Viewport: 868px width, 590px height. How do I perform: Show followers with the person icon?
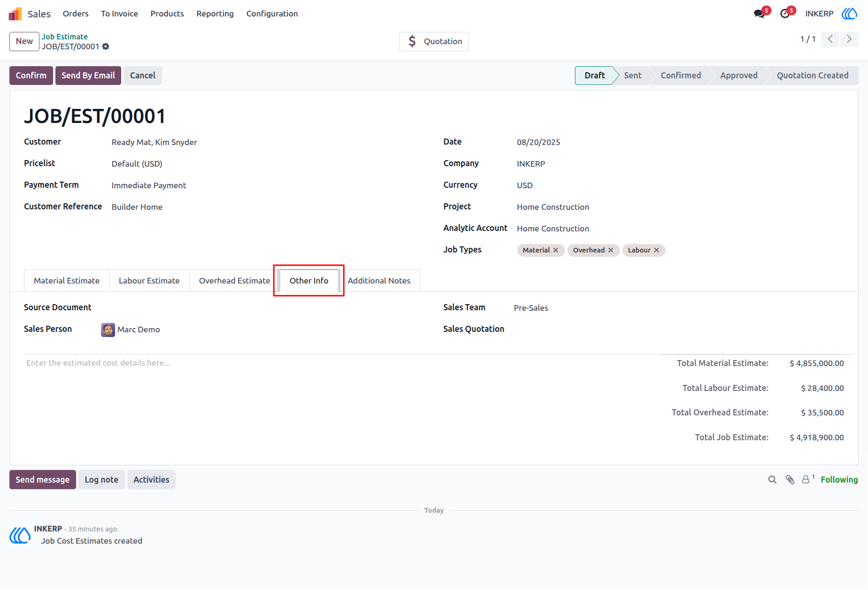click(806, 480)
